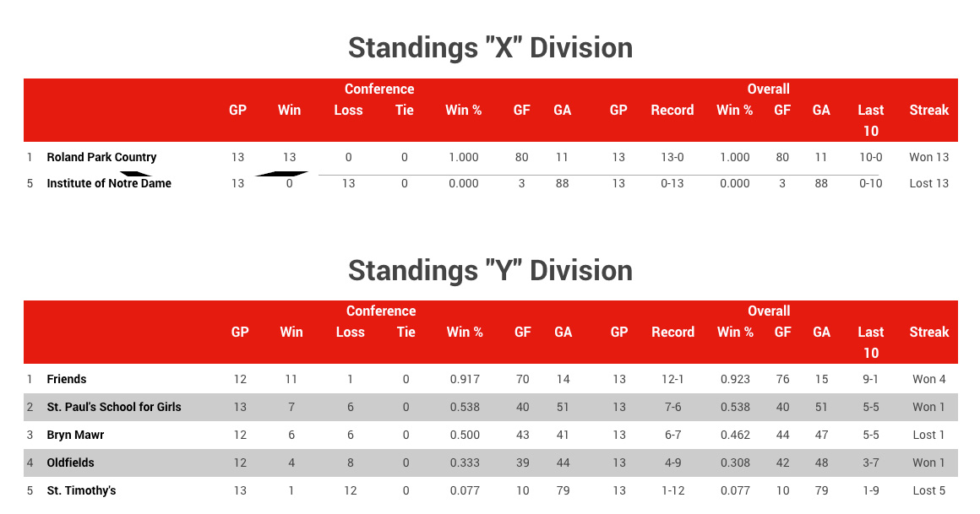Open the Friends team link
980x514 pixels.
[66, 379]
